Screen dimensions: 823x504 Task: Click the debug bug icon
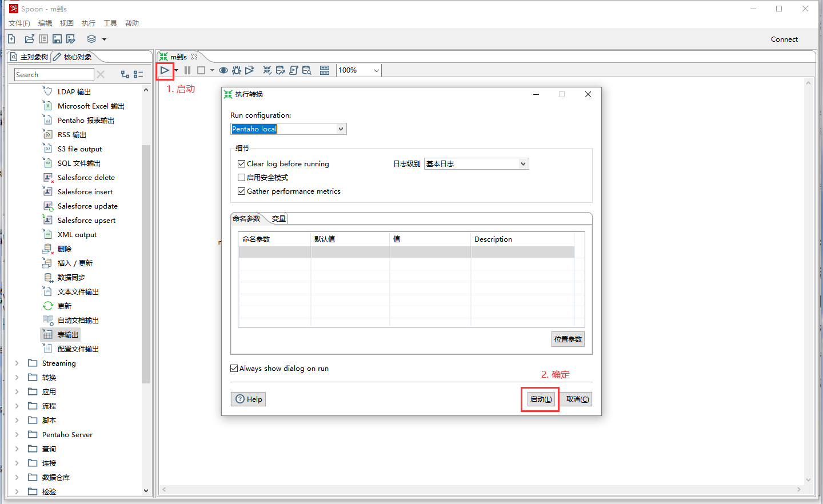click(237, 70)
